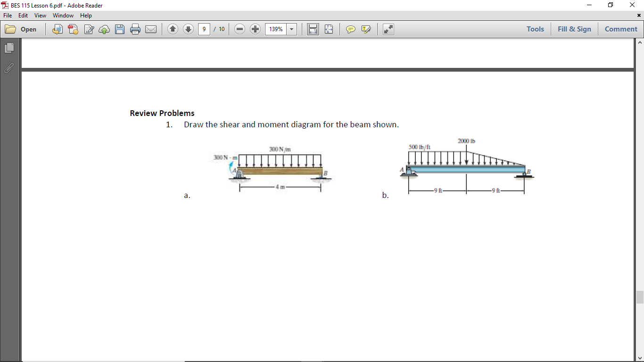Open a sticky note comment
This screenshot has height=362, width=644.
350,29
